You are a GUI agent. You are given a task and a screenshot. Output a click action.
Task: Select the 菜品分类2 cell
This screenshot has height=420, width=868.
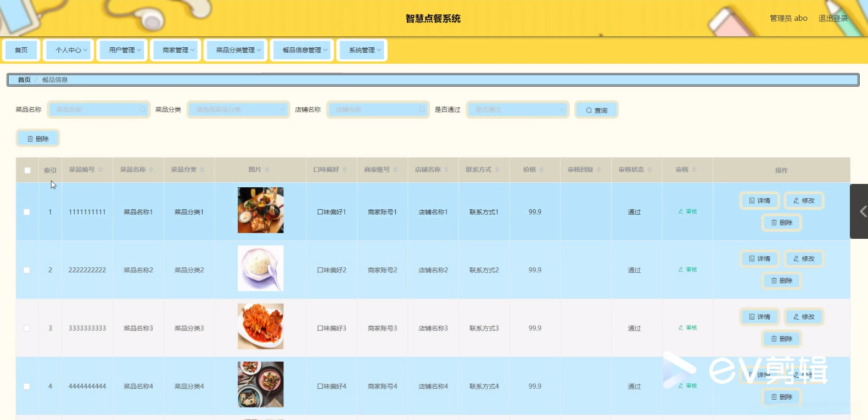coord(189,270)
